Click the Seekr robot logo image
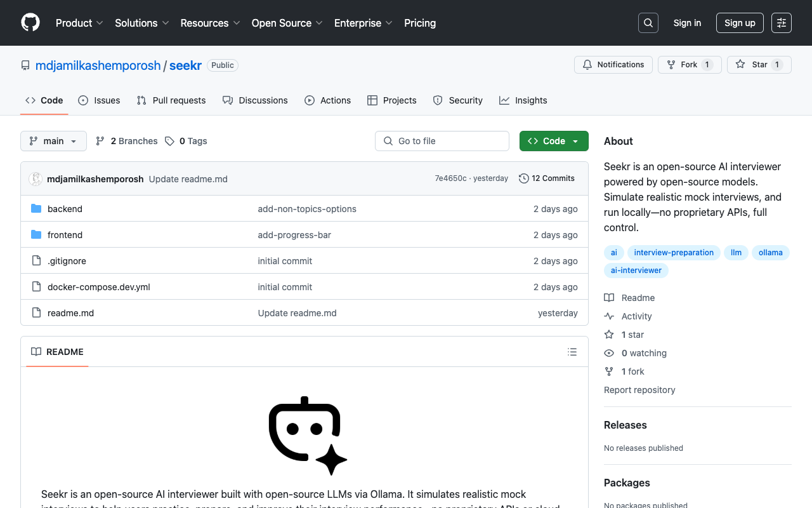 pos(308,436)
